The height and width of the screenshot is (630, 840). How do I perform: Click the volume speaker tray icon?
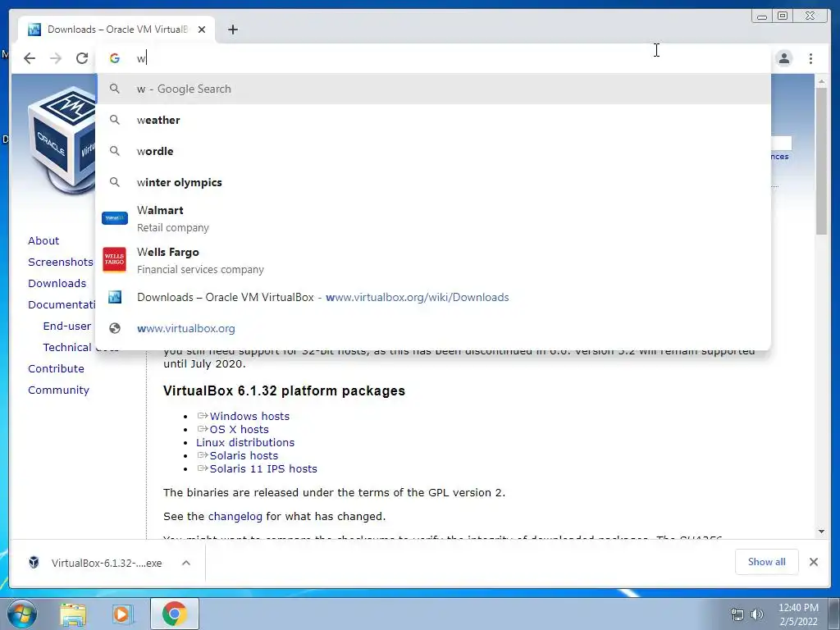point(756,614)
